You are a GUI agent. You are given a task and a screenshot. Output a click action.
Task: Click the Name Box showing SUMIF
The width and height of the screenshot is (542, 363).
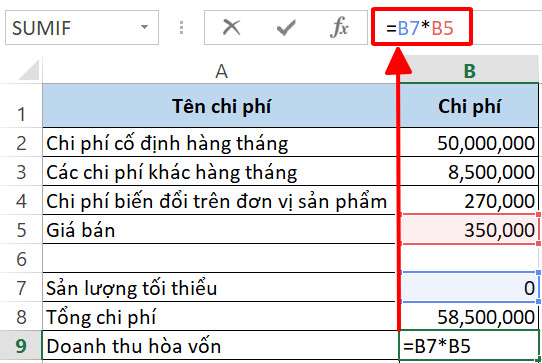(x=82, y=28)
